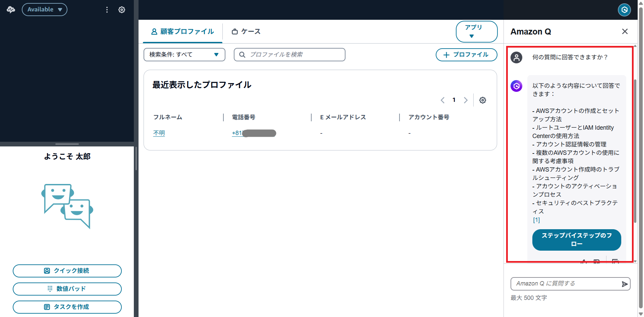Click the browser page vertical scrollbar
Screen dimensions: 644x317
pyautogui.click(x=641, y=157)
